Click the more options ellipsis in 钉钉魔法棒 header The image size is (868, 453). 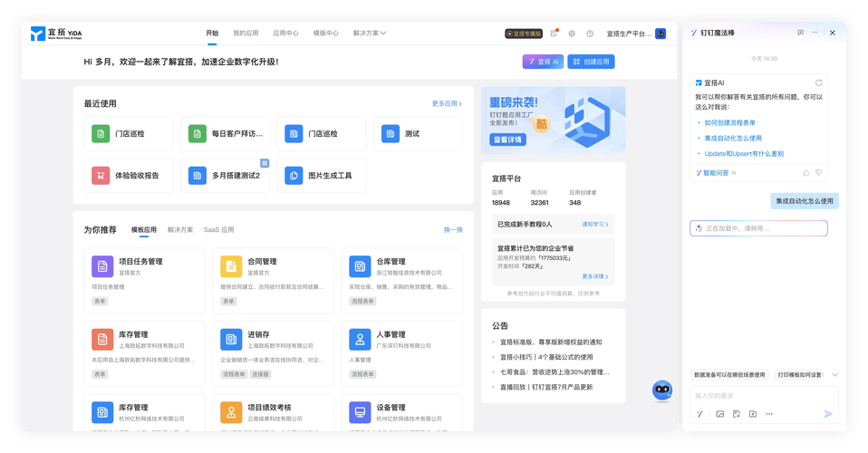coord(816,33)
